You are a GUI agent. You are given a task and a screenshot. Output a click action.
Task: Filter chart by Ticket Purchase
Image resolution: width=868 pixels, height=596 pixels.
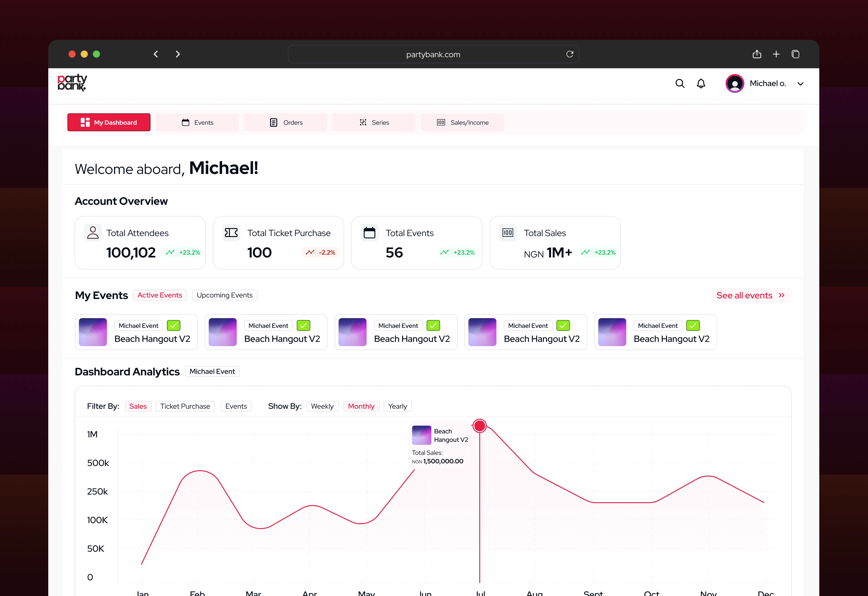pos(185,406)
